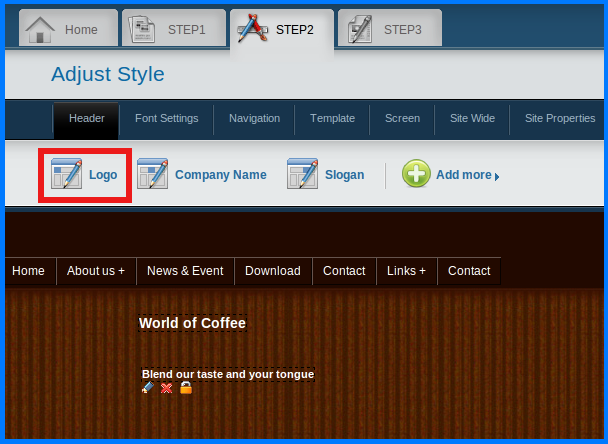608x444 pixels.
Task: Expand the Add more arrow
Action: pyautogui.click(x=497, y=177)
